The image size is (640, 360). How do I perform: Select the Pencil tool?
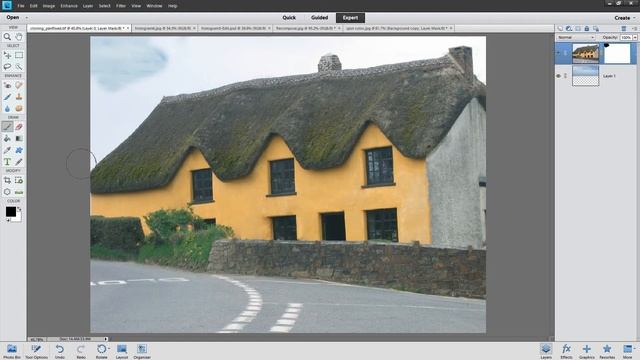(x=19, y=162)
